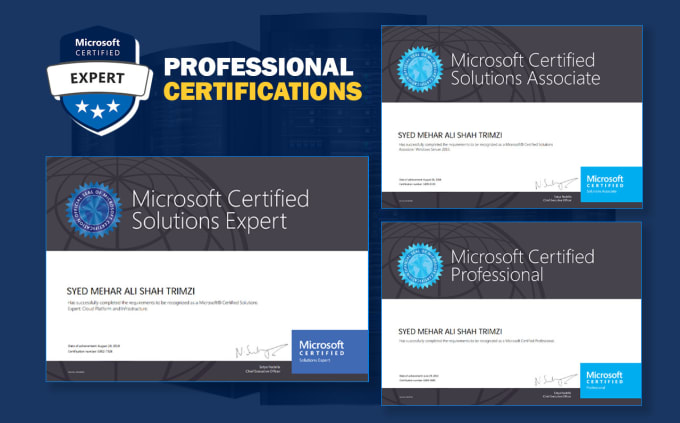Viewport: 680px width, 423px height.
Task: Click the signature on the Solutions Associate certificate
Action: (x=556, y=184)
